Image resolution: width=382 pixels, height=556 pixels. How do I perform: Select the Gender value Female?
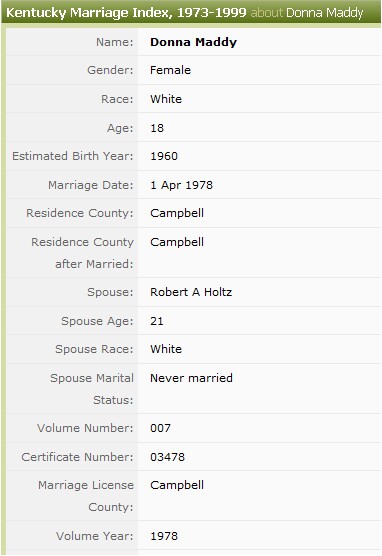(170, 70)
